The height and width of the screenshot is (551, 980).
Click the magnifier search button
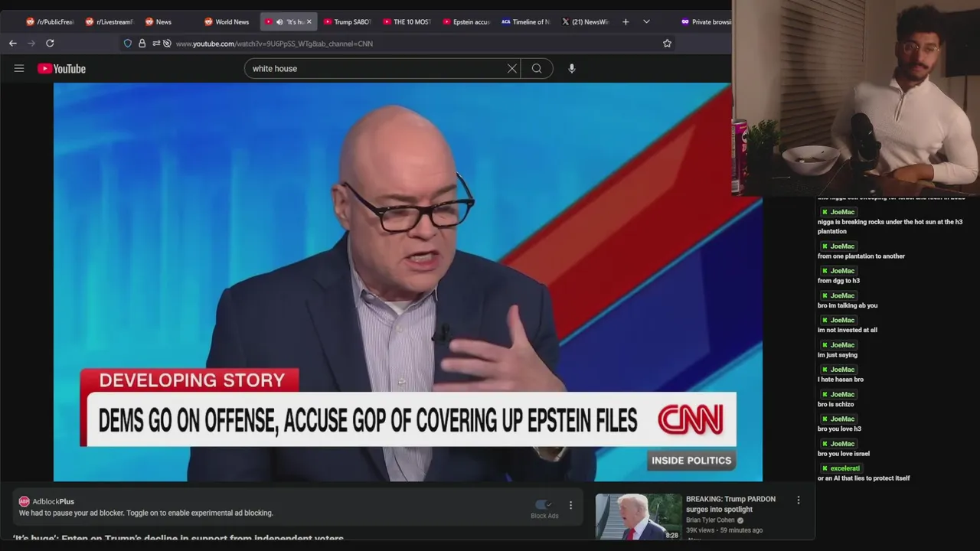click(537, 69)
